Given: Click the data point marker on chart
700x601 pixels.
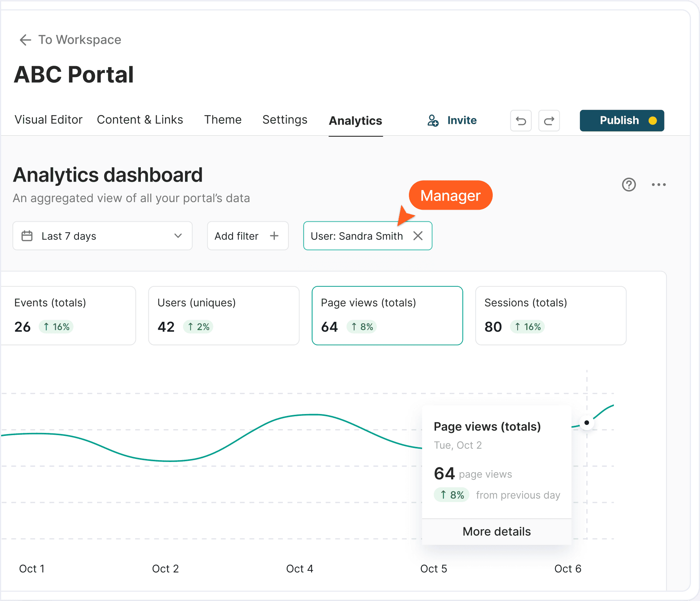Looking at the screenshot, I should pyautogui.click(x=587, y=423).
